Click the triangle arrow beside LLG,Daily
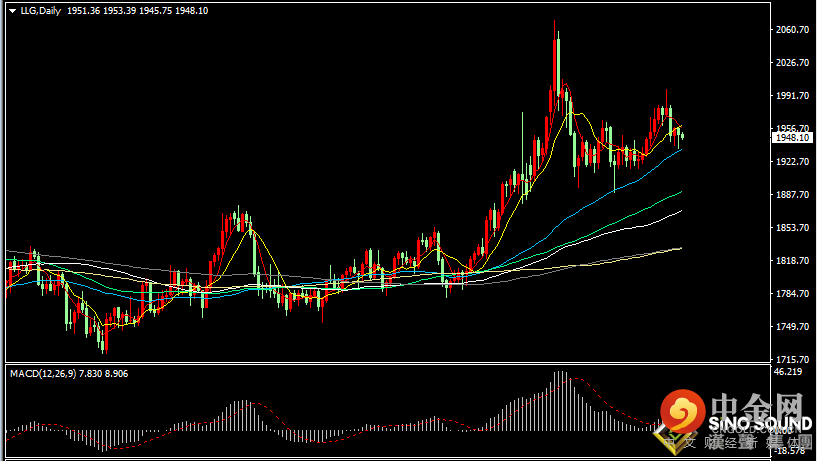Viewport: 817px width, 461px height. (x=10, y=11)
